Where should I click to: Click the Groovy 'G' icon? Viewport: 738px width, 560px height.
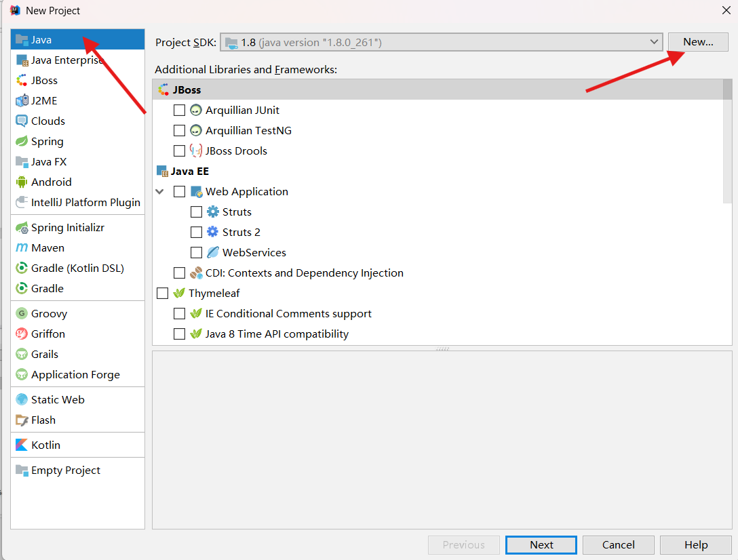tap(22, 313)
